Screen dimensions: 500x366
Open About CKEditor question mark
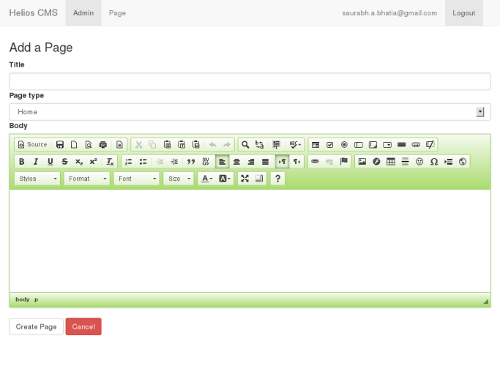(278, 179)
